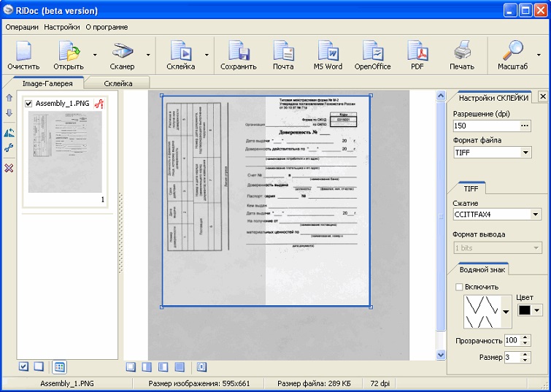
Task: Click the fit-page icon below the preview
Action: point(201,367)
